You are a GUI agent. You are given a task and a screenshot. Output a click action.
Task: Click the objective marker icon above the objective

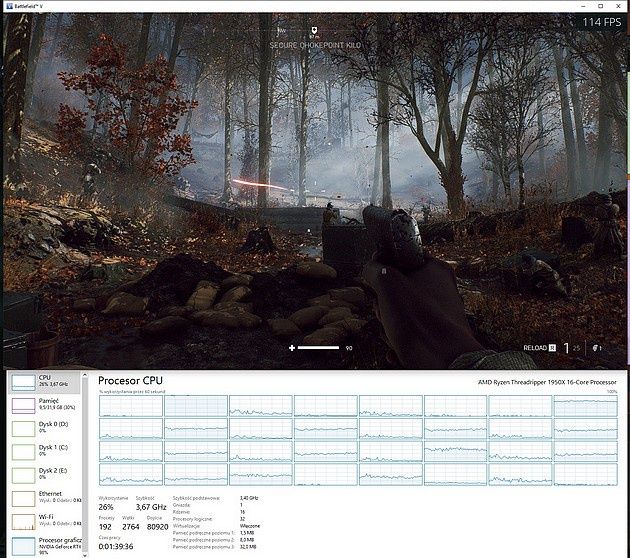[314, 31]
